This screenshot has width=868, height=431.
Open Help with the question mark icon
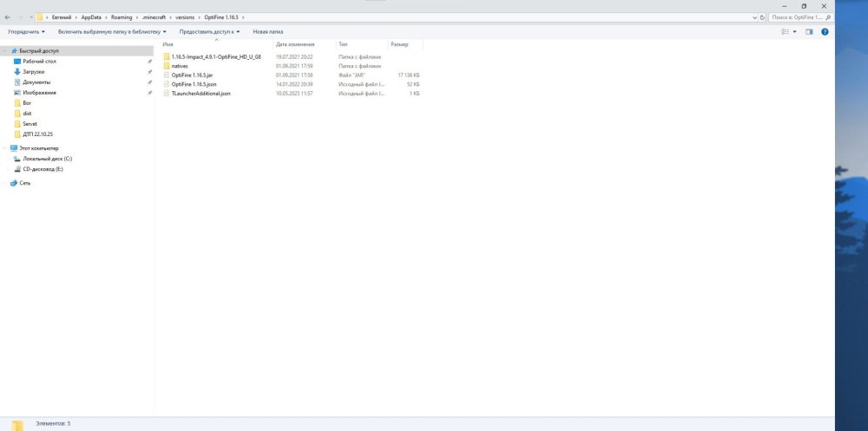(x=825, y=32)
